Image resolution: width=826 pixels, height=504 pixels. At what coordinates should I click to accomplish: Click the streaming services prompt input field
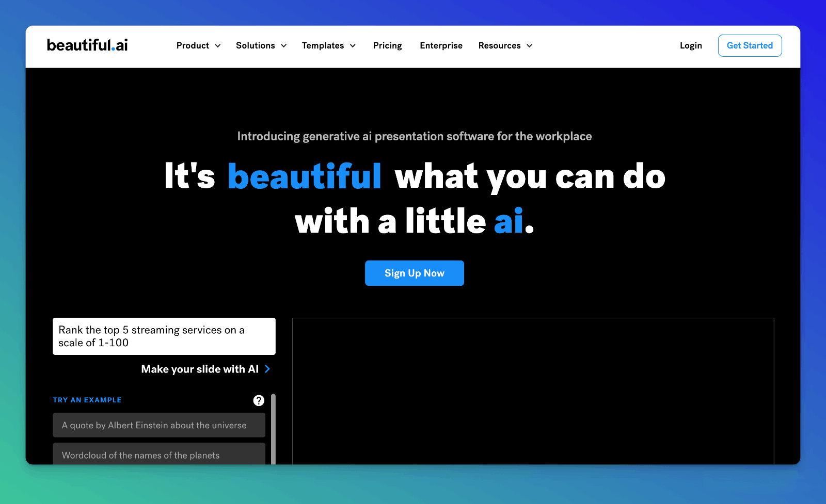coord(164,336)
